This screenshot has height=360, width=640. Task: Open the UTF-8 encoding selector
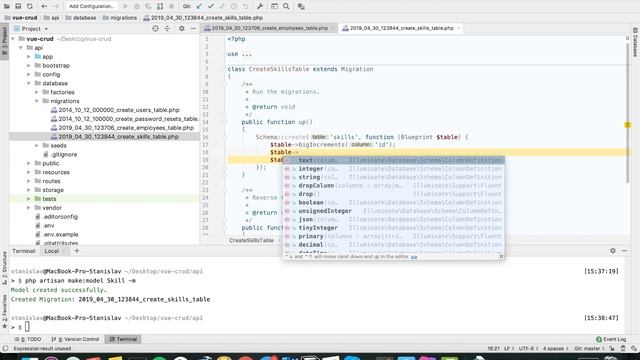click(x=529, y=349)
